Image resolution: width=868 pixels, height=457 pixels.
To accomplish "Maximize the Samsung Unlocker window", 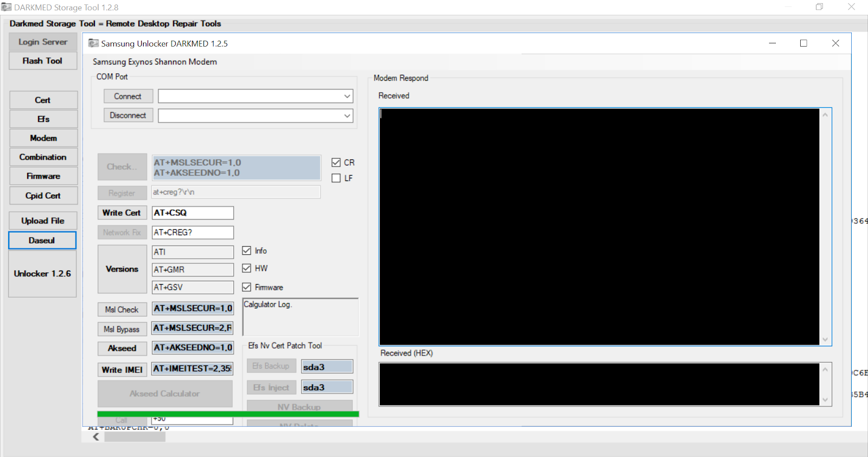I will coord(803,43).
